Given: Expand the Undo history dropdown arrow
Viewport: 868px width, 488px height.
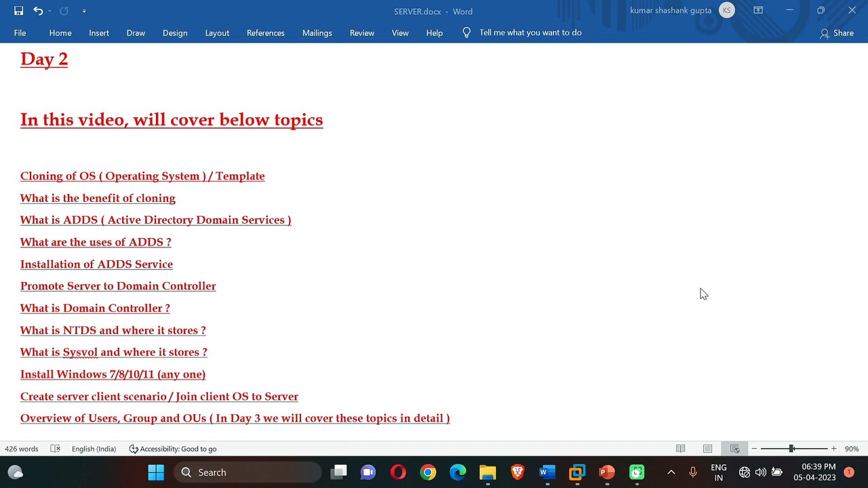Looking at the screenshot, I should (50, 11).
